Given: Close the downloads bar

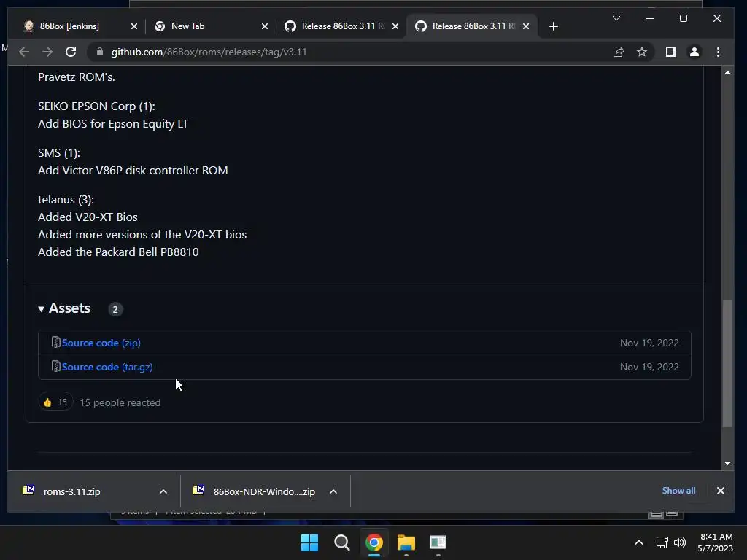Looking at the screenshot, I should pos(720,491).
